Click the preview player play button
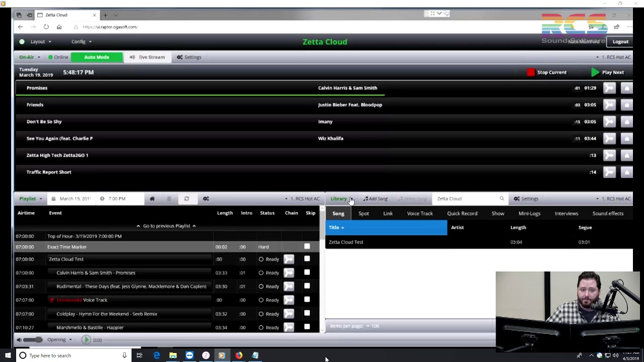 point(86,340)
